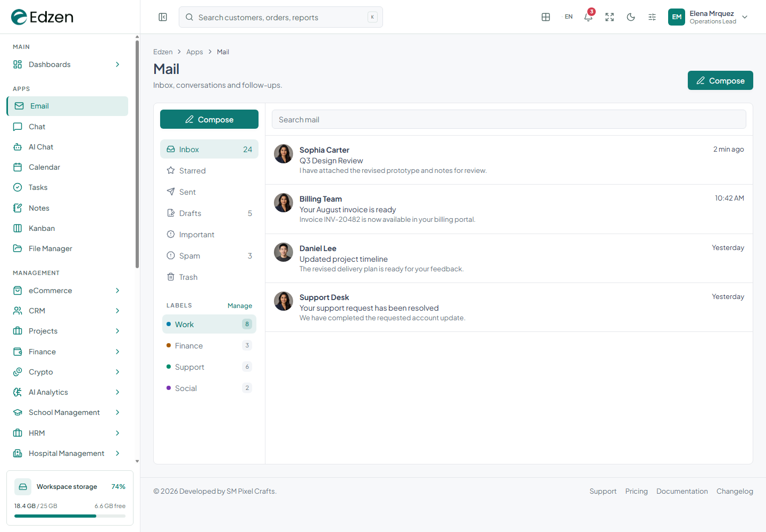The image size is (766, 532).
Task: Select the Social label
Action: (209, 388)
